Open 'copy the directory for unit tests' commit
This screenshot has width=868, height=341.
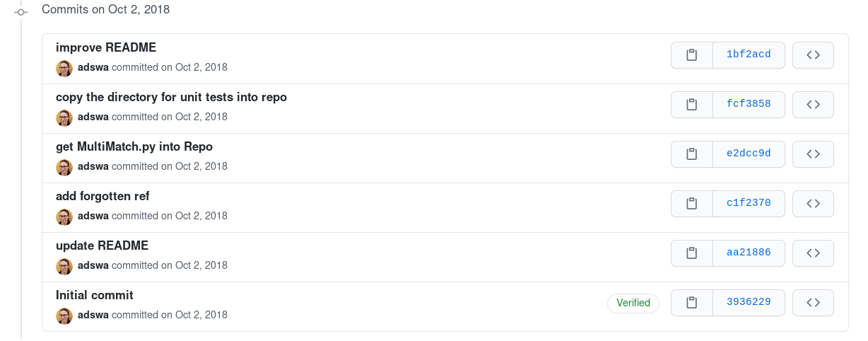171,98
